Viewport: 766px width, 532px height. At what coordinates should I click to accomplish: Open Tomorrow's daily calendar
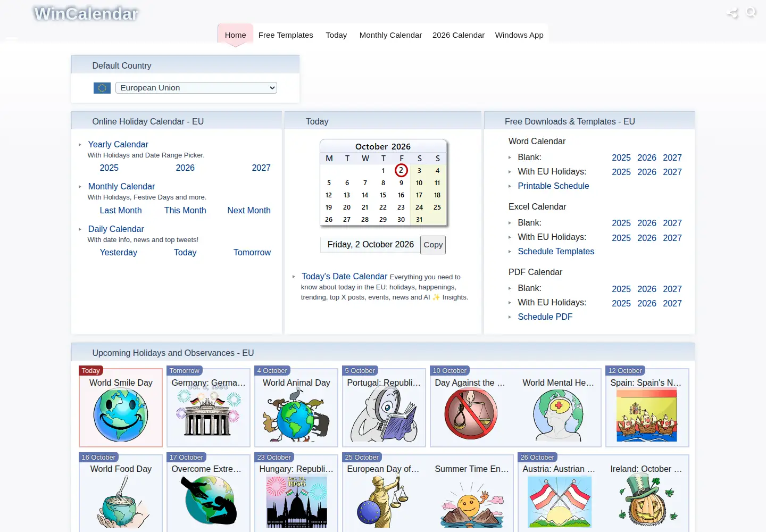coord(252,252)
